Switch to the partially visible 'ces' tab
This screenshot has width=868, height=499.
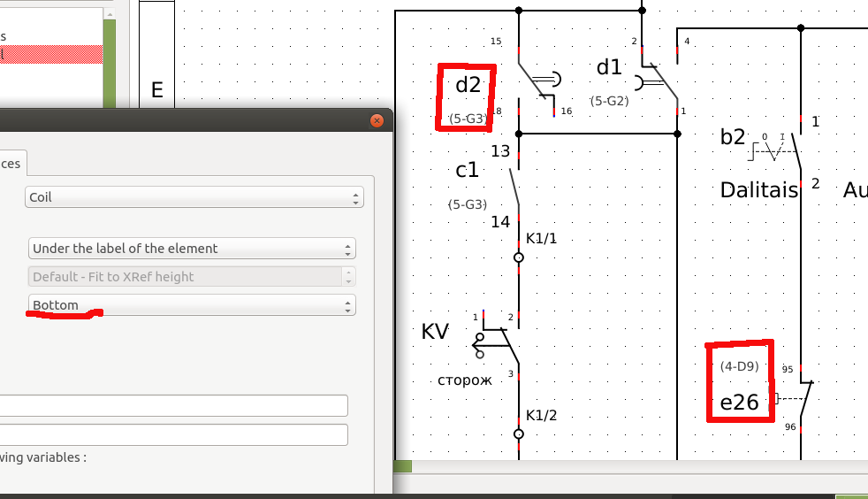pyautogui.click(x=12, y=164)
